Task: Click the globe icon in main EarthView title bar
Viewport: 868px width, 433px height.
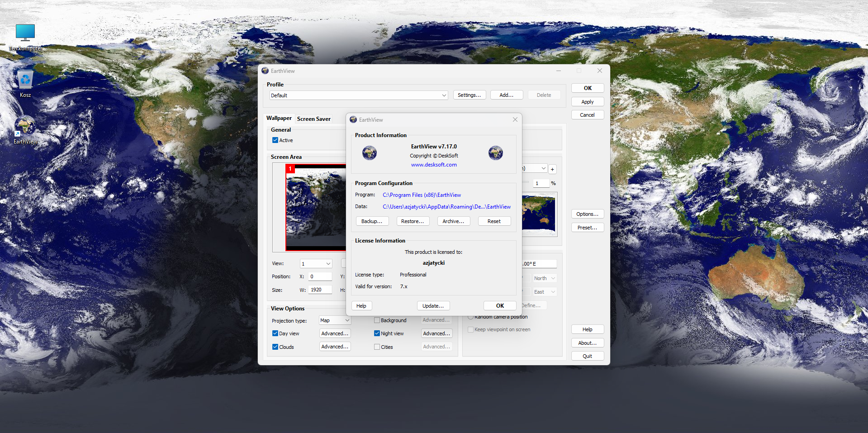Action: coord(265,71)
